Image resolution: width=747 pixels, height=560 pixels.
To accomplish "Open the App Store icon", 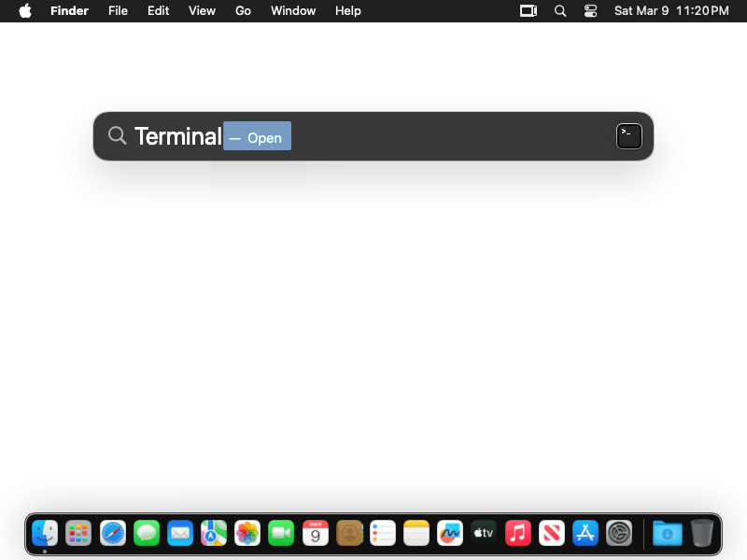I will (585, 533).
